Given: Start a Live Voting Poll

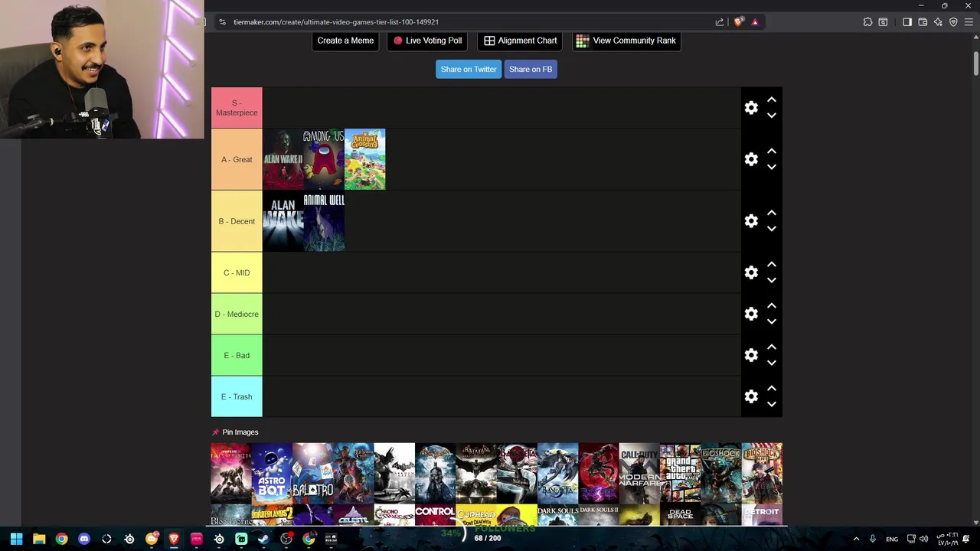Looking at the screenshot, I should pos(427,41).
